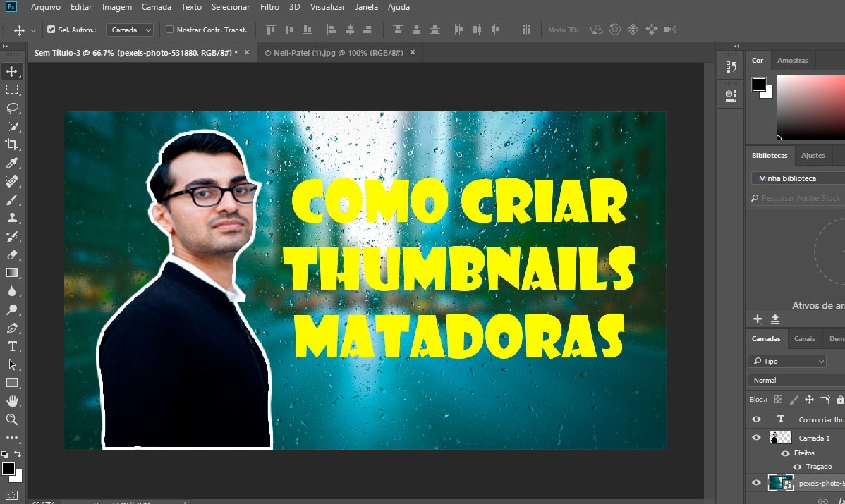Click the toolbar foreground color swatch
The height and width of the screenshot is (504, 845).
pyautogui.click(x=8, y=469)
